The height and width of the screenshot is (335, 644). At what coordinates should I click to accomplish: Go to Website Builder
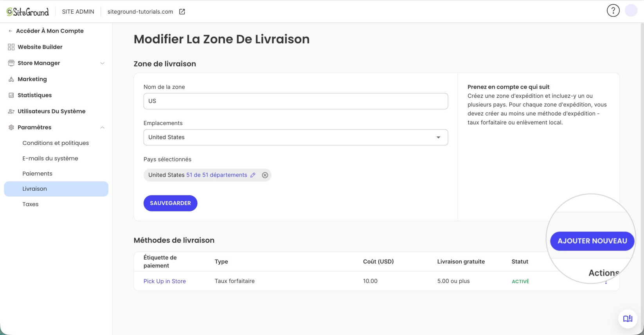pos(40,47)
